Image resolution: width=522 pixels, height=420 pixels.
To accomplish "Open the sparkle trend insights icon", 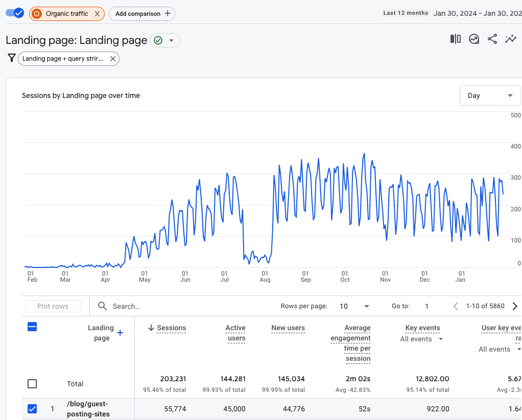I will click(x=510, y=39).
